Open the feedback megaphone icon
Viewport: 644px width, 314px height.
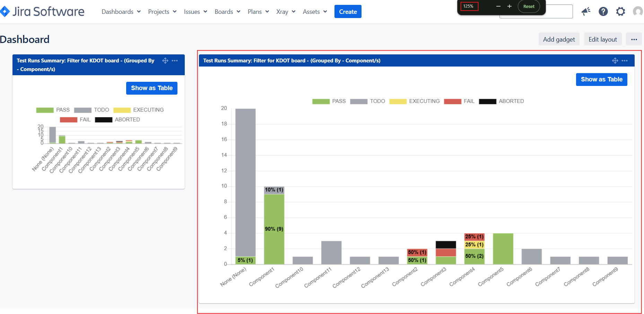click(x=586, y=11)
